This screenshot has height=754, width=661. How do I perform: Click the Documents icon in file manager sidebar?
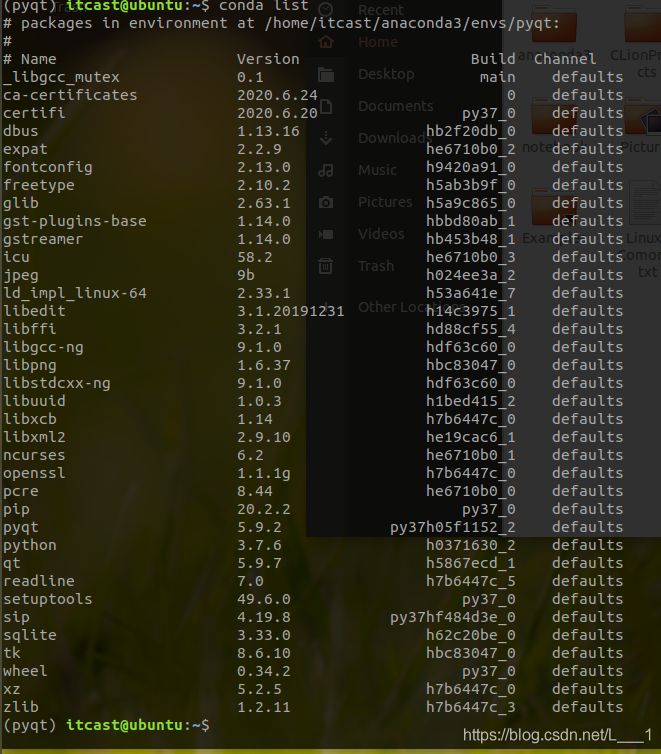[x=326, y=106]
